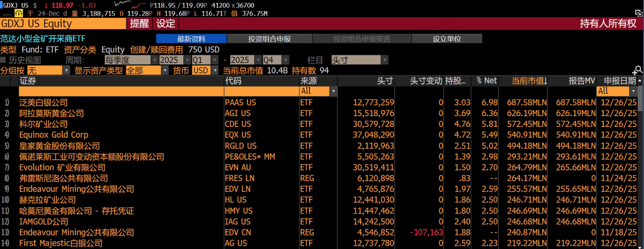This screenshot has height=249, width=644.
Task: Switch to the 设立单位 tab
Action: 447,39
